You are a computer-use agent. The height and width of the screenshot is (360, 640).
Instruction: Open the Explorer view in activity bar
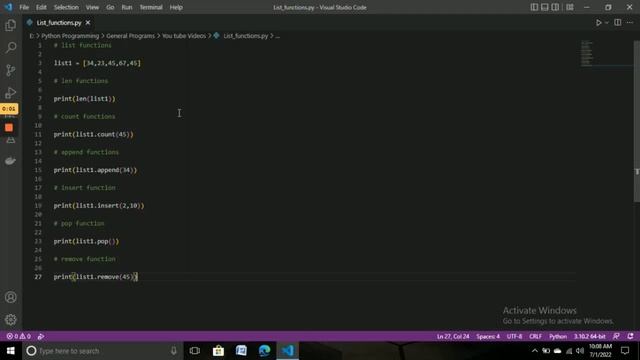tap(11, 25)
